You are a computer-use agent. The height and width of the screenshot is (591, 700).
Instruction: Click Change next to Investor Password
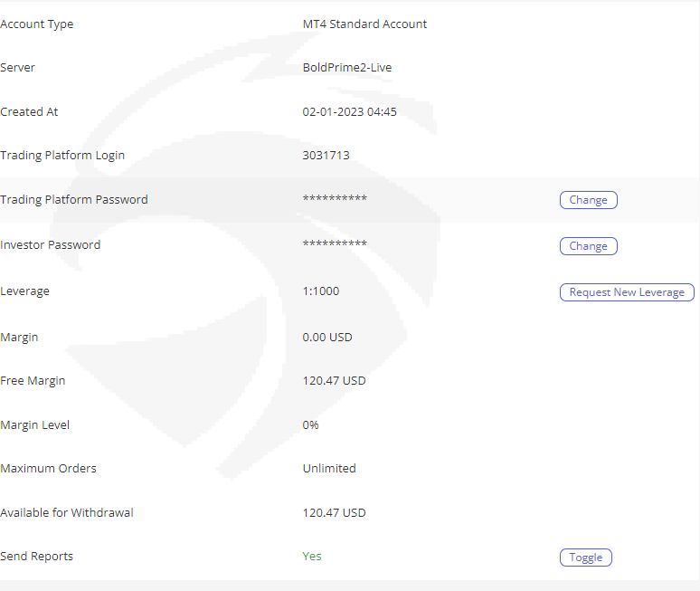click(x=588, y=246)
